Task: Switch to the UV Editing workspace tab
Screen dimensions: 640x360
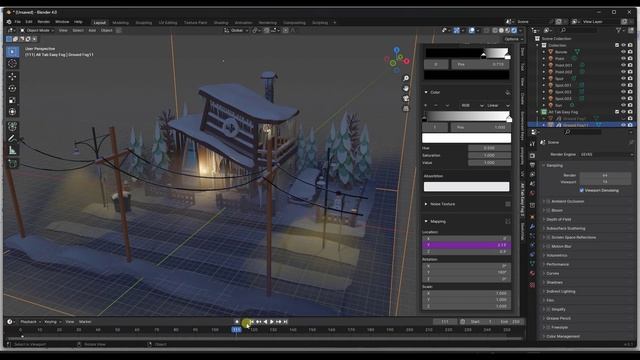Action: click(168, 22)
